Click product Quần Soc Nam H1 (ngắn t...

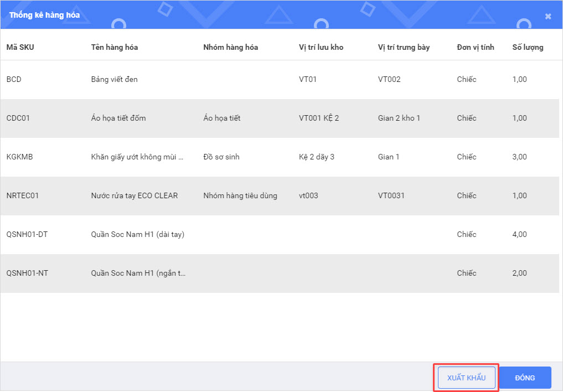138,273
